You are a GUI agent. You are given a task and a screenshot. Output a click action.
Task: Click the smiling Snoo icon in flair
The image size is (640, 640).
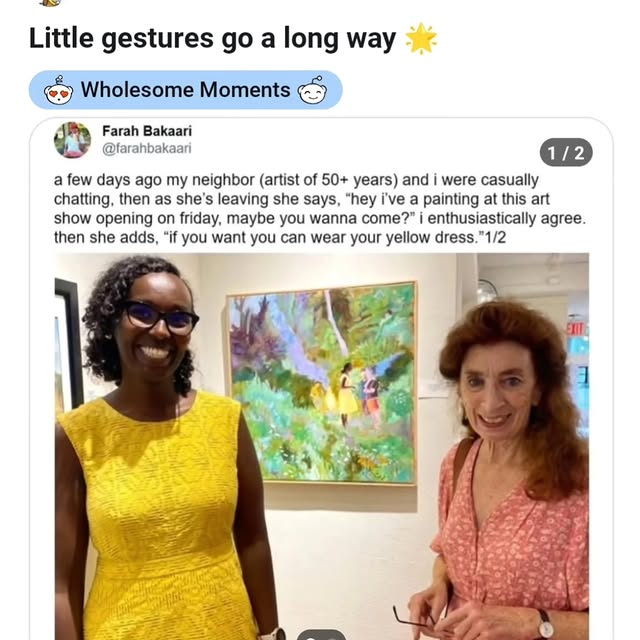[313, 90]
